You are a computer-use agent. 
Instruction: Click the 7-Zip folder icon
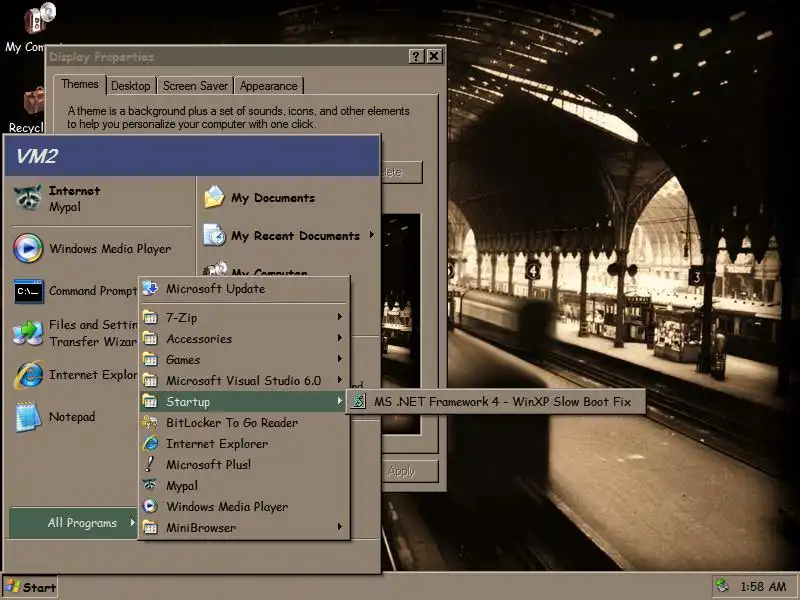tap(150, 317)
